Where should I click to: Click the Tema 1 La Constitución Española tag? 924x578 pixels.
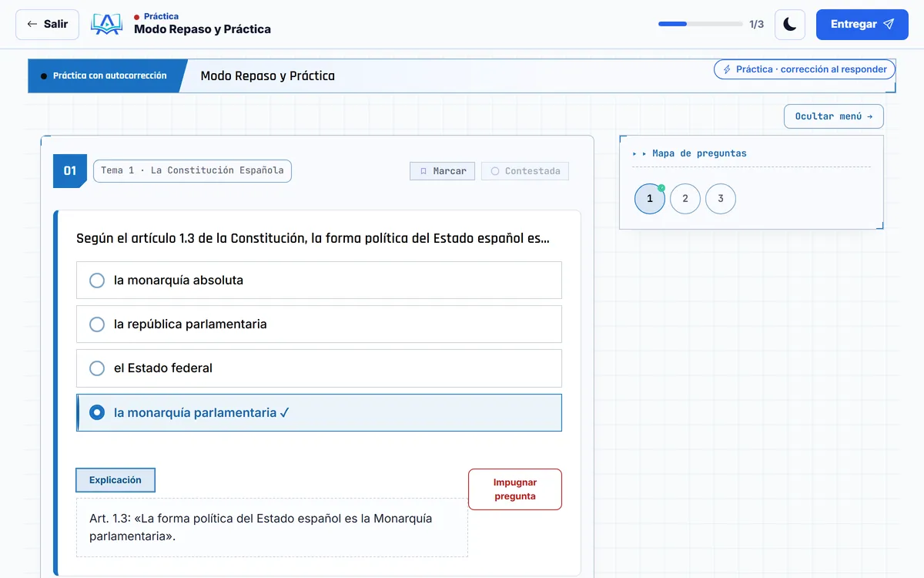click(x=192, y=170)
